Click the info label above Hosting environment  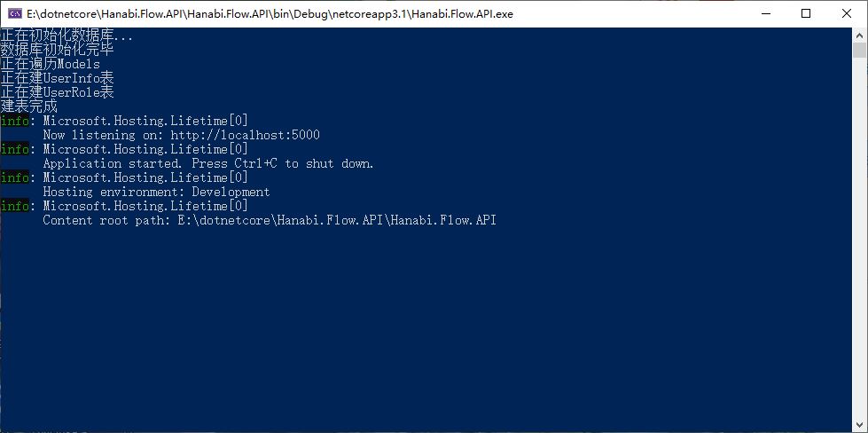click(14, 177)
